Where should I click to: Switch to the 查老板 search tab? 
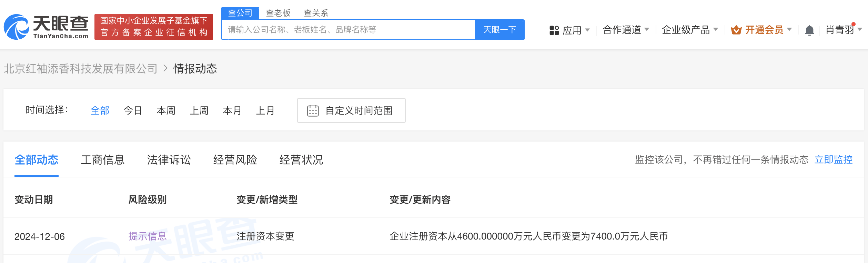tap(278, 13)
